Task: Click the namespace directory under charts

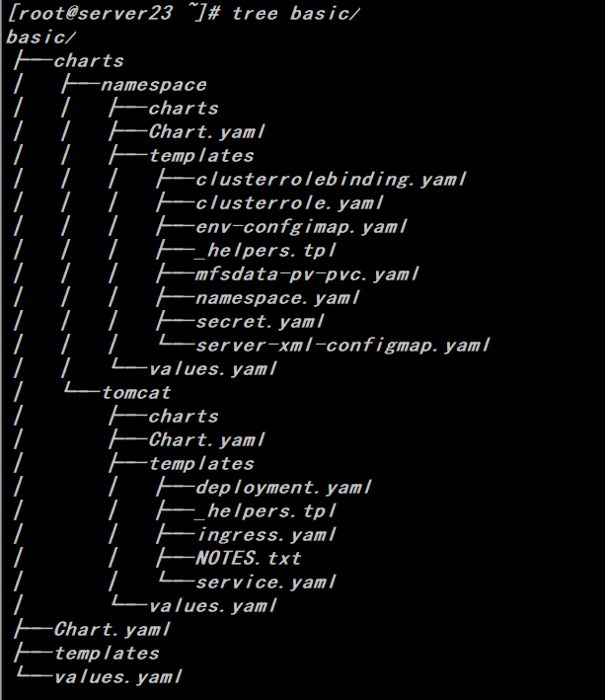Action: [x=154, y=85]
